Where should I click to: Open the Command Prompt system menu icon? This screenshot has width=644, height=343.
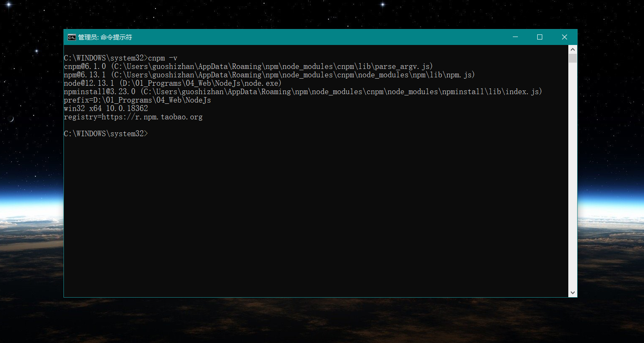(x=72, y=37)
